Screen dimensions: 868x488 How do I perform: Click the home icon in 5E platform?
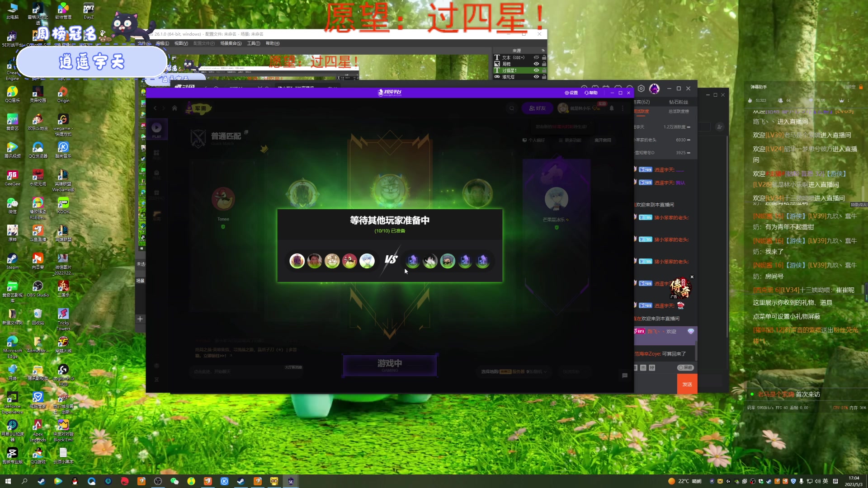click(175, 108)
